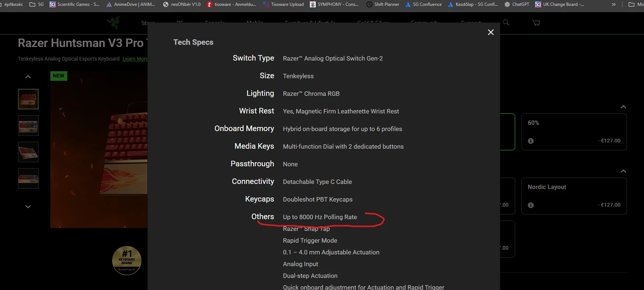Image resolution: width=644 pixels, height=290 pixels.
Task: Open the építkezés bookmark
Action: [x=11, y=4]
